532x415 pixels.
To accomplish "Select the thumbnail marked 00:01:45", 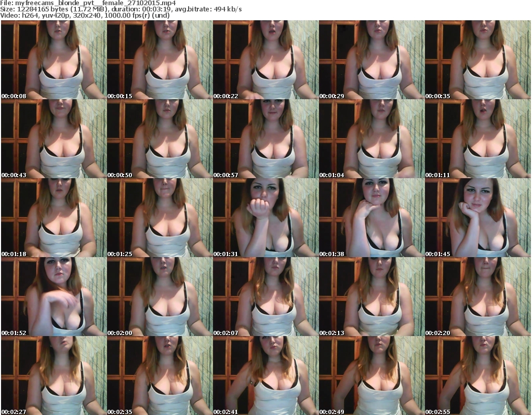I will 478,218.
